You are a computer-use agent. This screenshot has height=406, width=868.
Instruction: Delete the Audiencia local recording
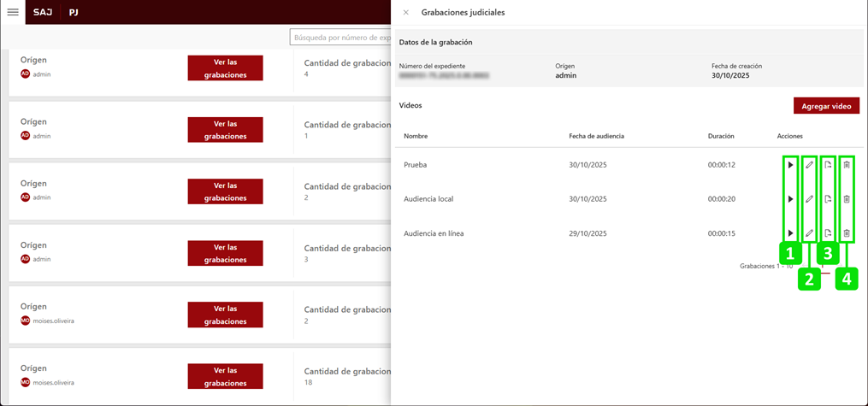click(x=847, y=199)
